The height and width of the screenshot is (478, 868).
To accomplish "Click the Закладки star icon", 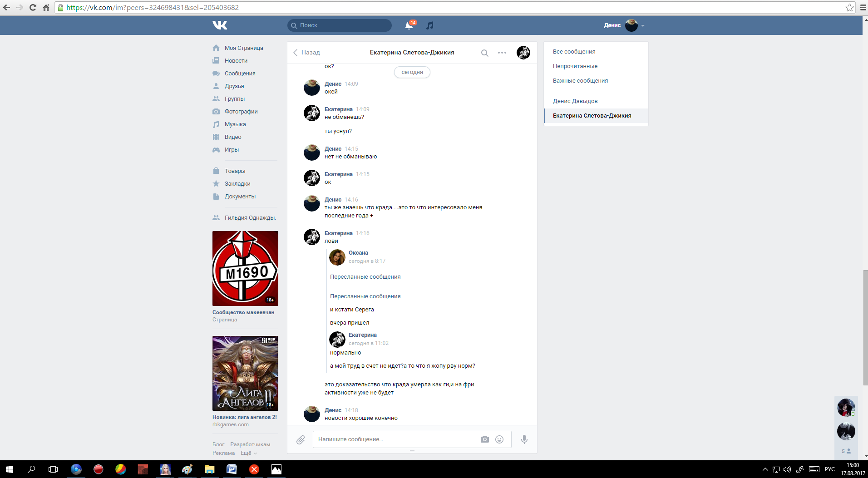I will [x=216, y=184].
